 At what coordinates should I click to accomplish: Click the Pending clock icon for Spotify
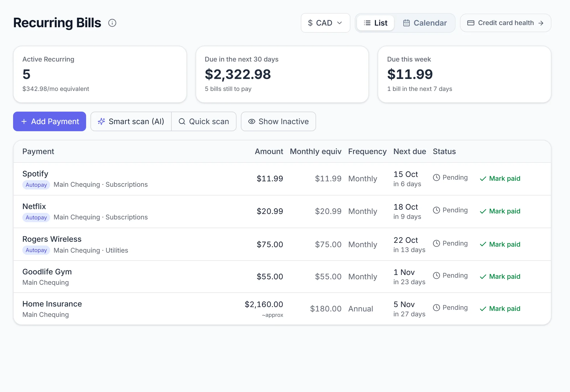coord(436,177)
